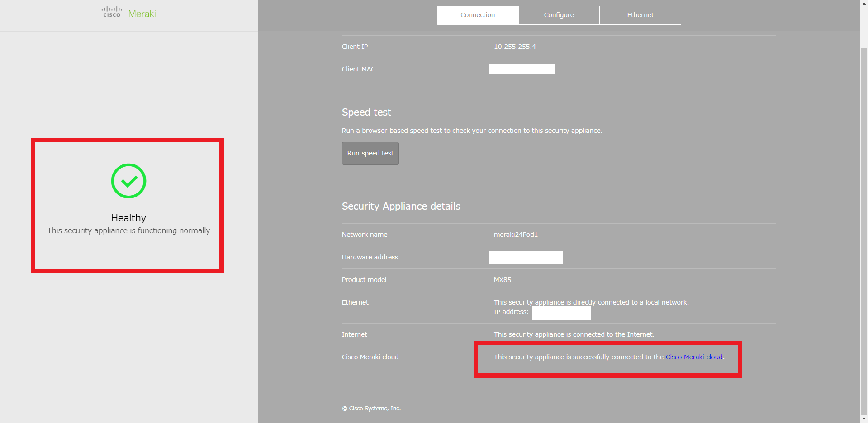Image resolution: width=868 pixels, height=423 pixels.
Task: Click the masked Client MAC field
Action: [x=522, y=69]
